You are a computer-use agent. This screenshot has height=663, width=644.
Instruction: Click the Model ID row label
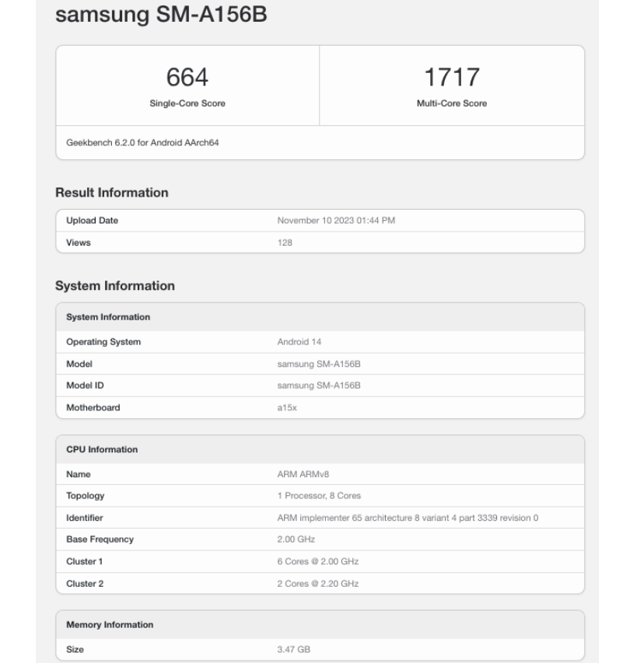coord(87,386)
